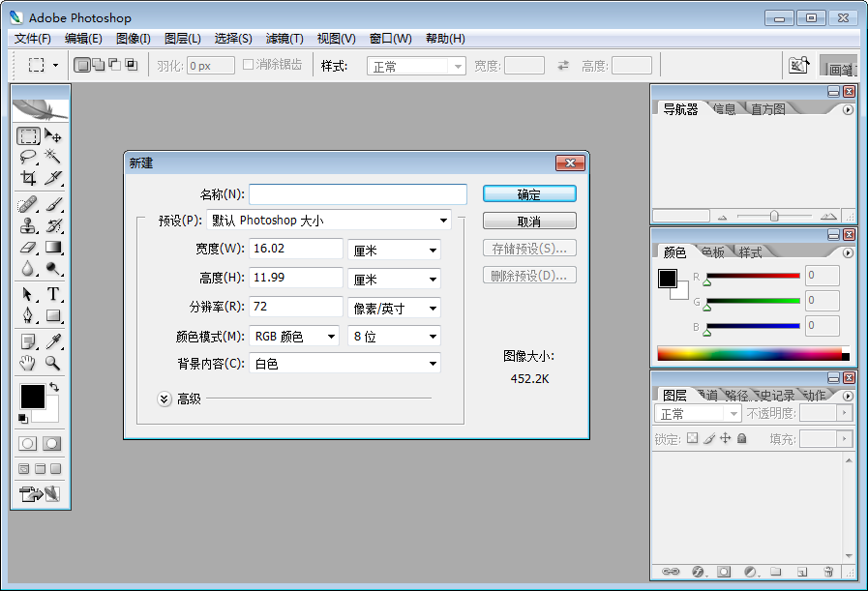Select the Type tool
Image resolution: width=868 pixels, height=591 pixels.
53,294
